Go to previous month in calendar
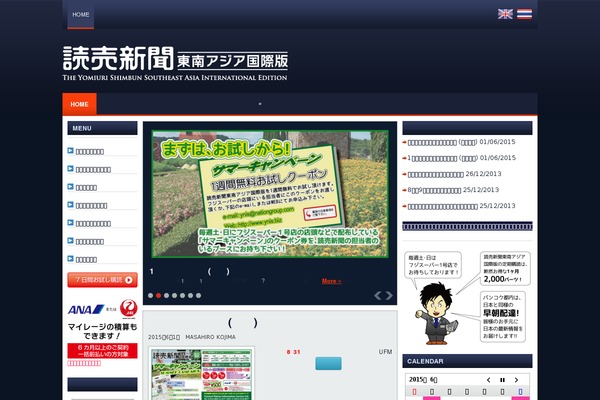 tap(488, 380)
